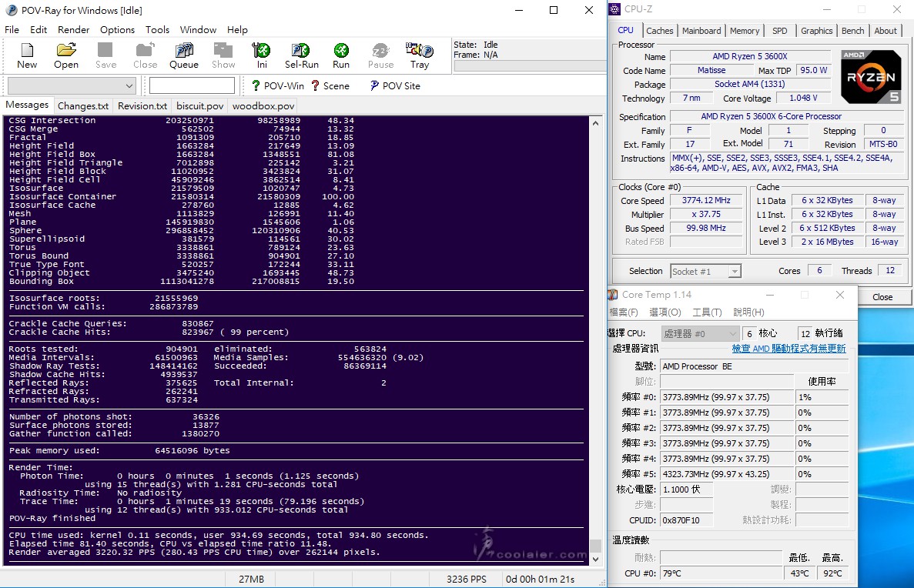Click the command line input field in POV-Ray
This screenshot has width=914, height=588.
coord(192,85)
